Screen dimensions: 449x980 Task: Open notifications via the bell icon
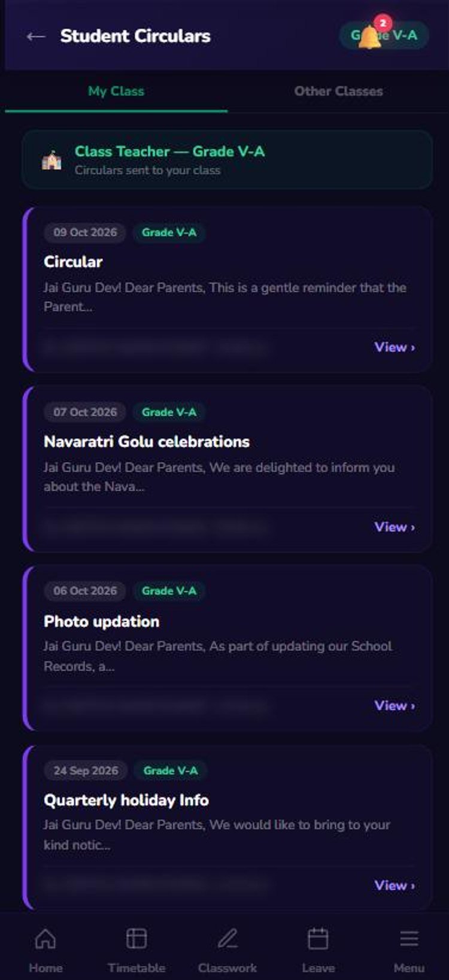click(371, 37)
